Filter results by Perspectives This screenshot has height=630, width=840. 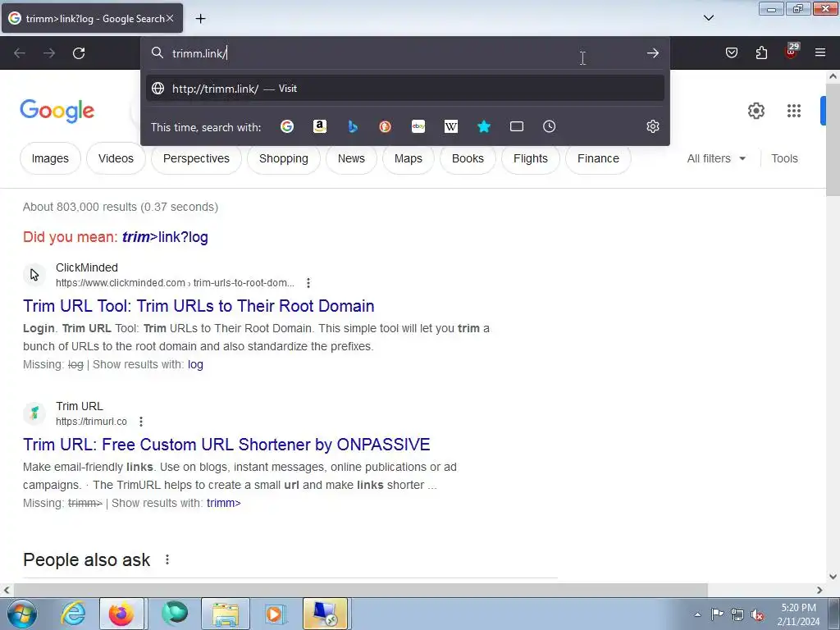[196, 158]
